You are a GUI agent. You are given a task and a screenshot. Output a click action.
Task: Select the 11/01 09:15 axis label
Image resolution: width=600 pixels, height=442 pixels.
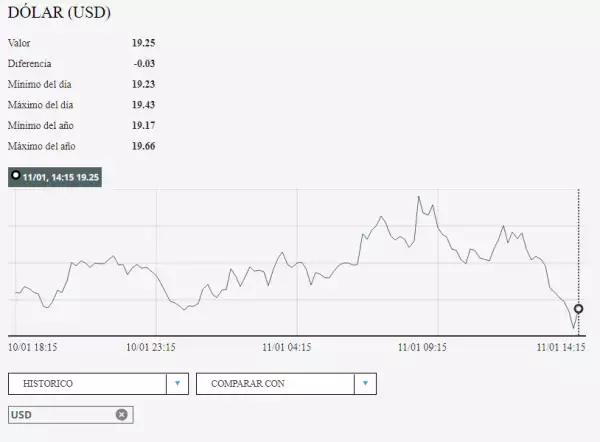422,347
